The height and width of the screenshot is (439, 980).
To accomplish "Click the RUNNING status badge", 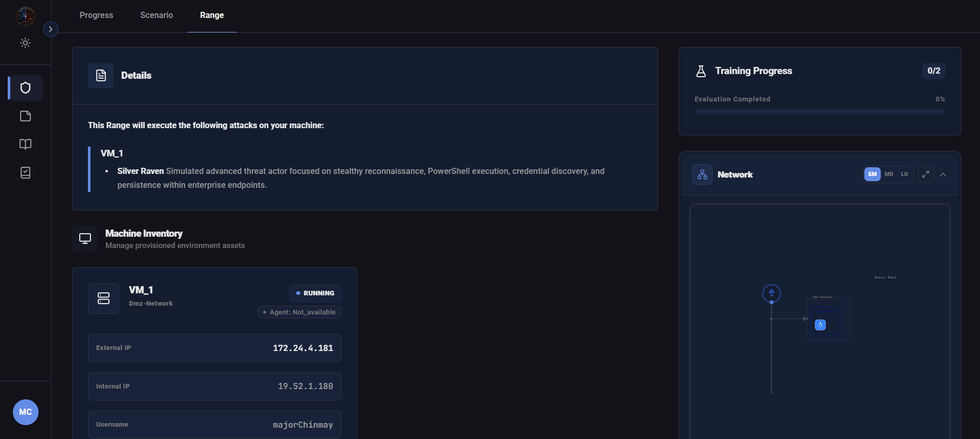I will [x=315, y=293].
